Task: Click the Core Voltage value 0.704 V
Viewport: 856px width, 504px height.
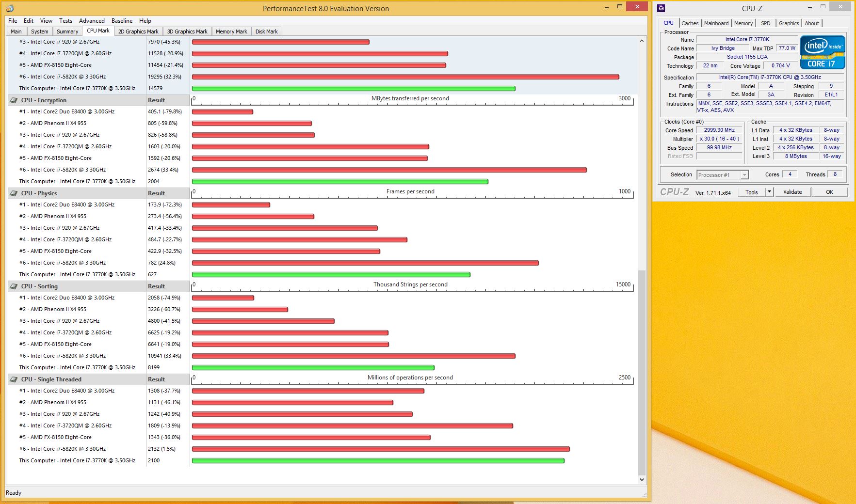Action: pos(780,66)
